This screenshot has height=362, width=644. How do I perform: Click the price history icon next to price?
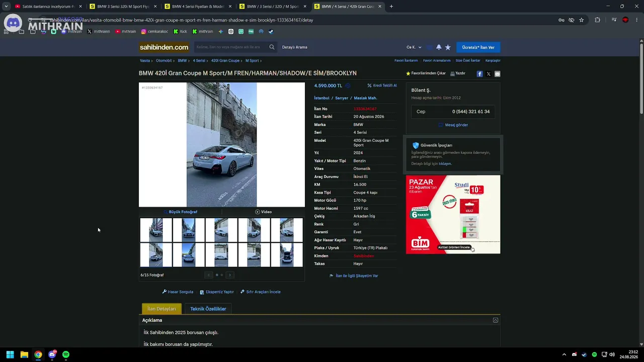click(348, 85)
